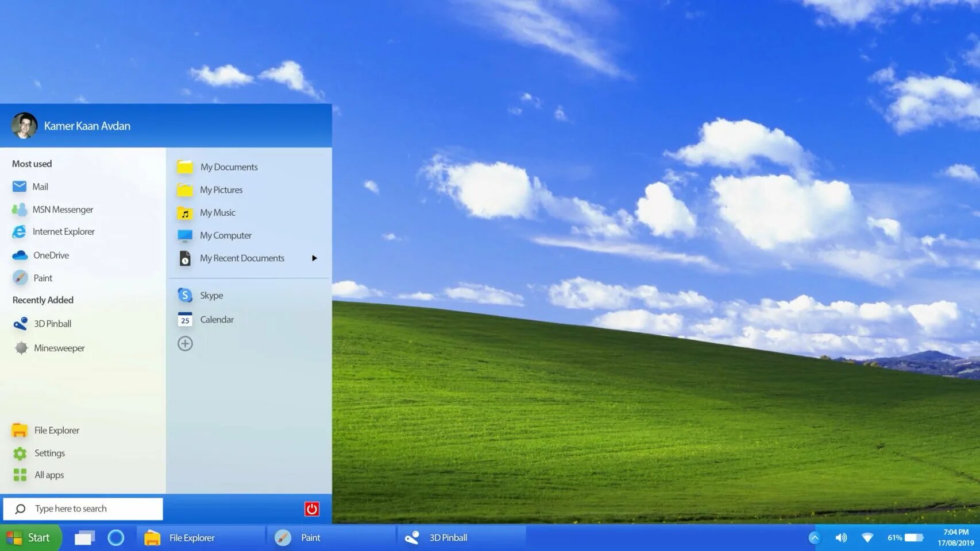
Task: Launch Skype
Action: [x=211, y=295]
